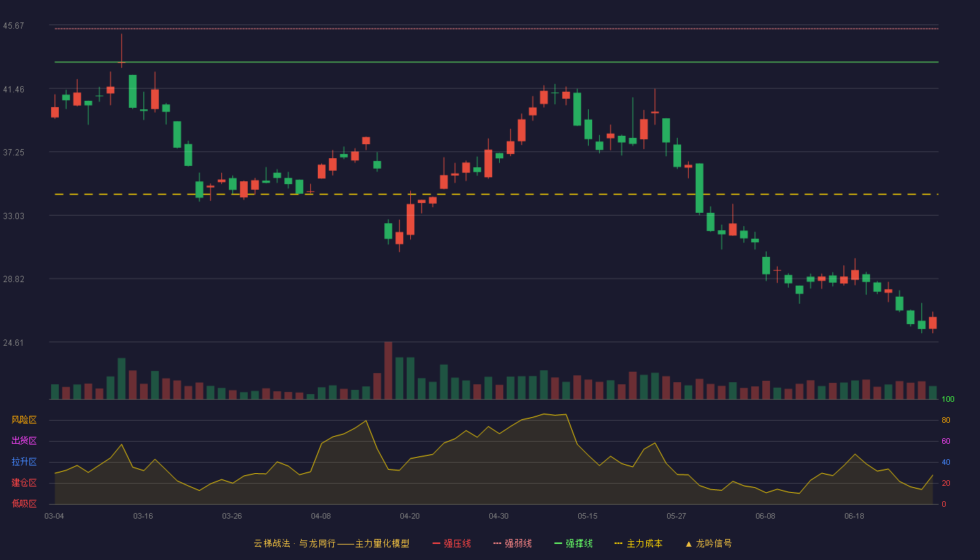Select the 低吸区 zone label

(24, 503)
